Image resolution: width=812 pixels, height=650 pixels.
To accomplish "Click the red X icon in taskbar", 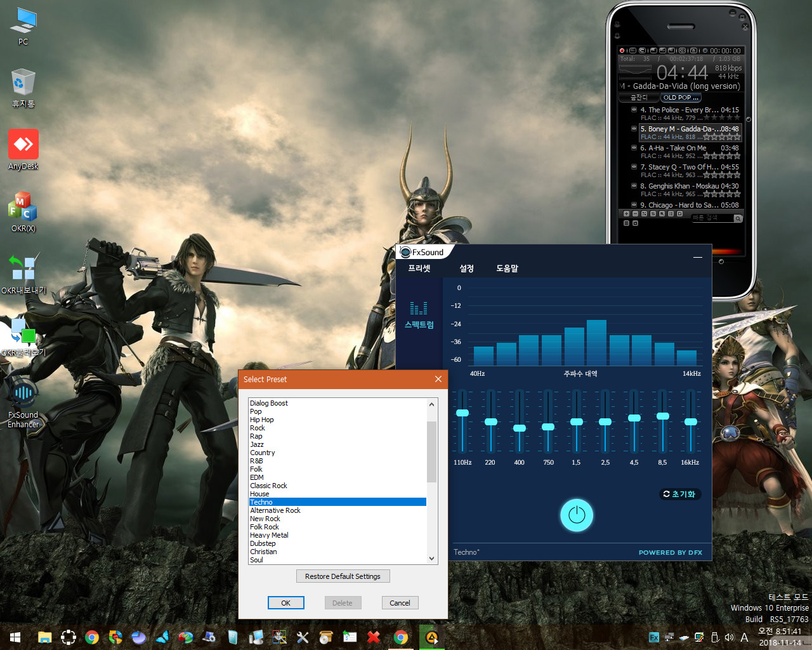I will click(x=374, y=637).
